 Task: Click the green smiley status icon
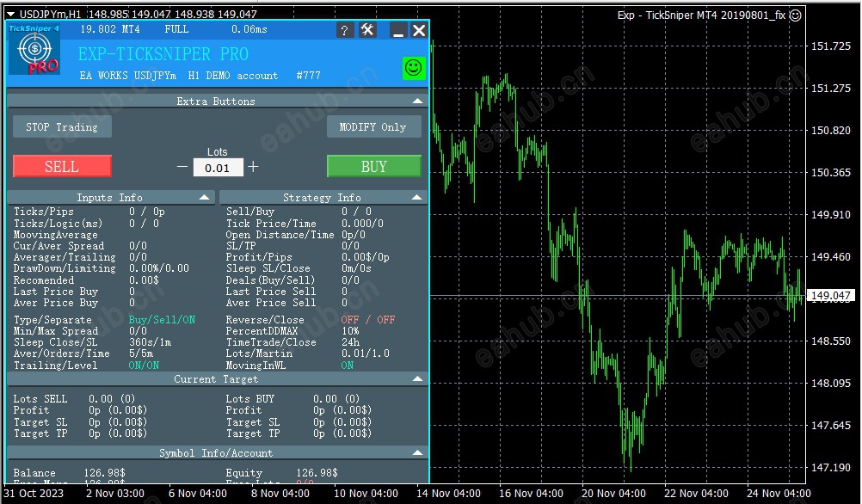414,68
